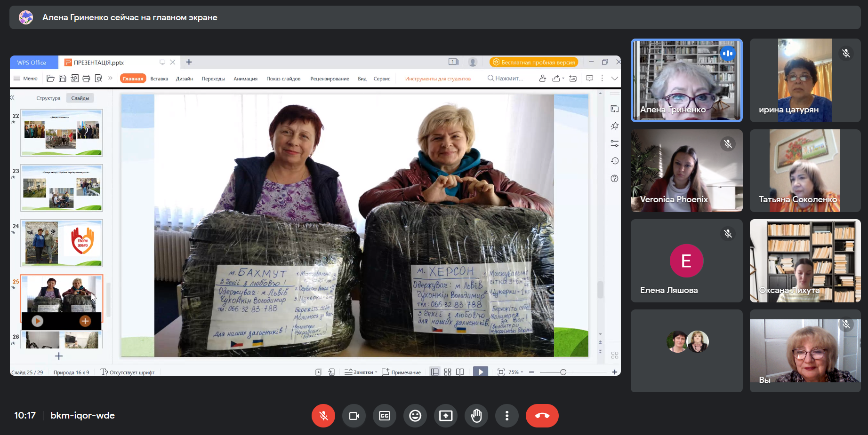This screenshot has height=435, width=868.
Task: Open the Дизайн ribbon tab
Action: [x=184, y=79]
